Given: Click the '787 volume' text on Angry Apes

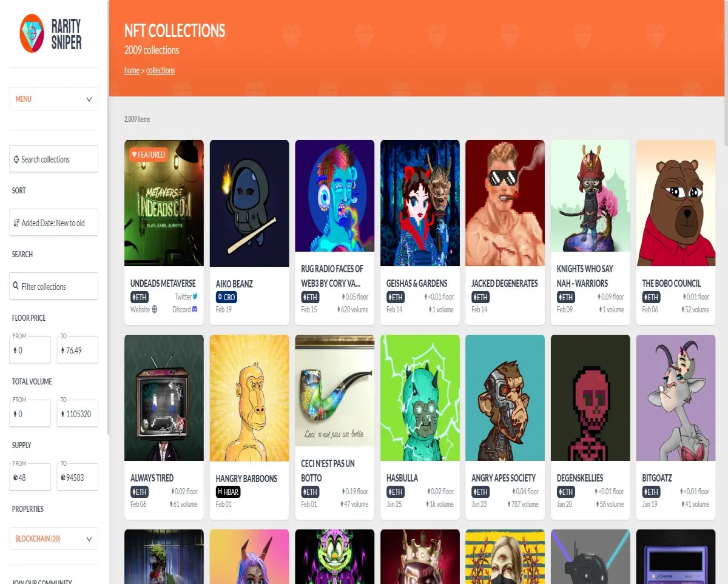Looking at the screenshot, I should tap(524, 504).
